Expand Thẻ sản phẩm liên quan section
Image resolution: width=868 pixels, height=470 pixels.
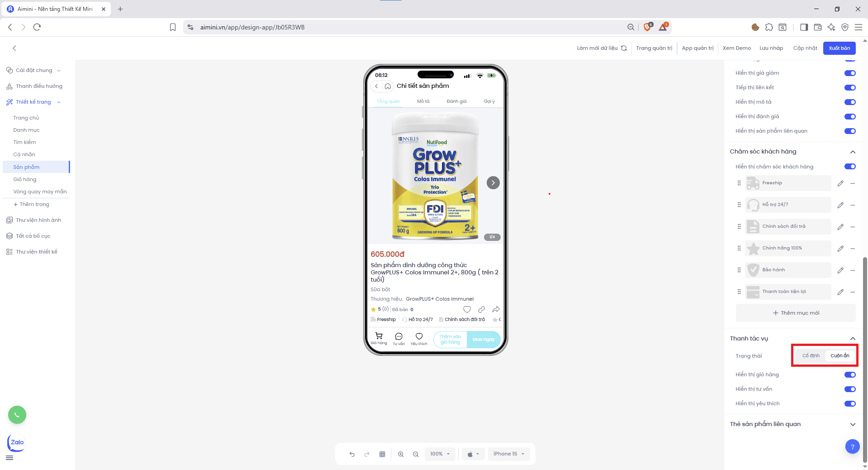(x=852, y=424)
